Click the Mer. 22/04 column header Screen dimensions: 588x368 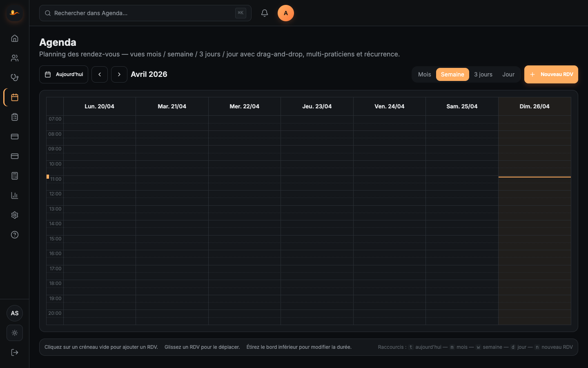click(x=245, y=106)
